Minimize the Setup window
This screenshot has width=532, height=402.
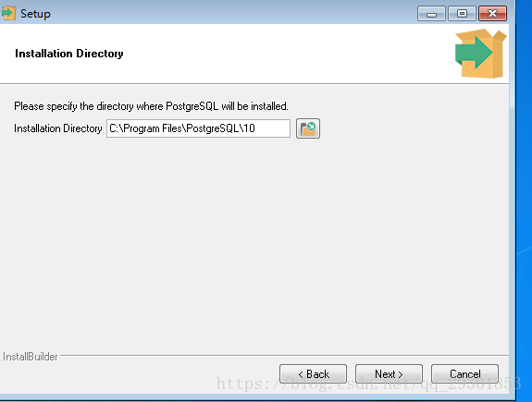[x=431, y=14]
